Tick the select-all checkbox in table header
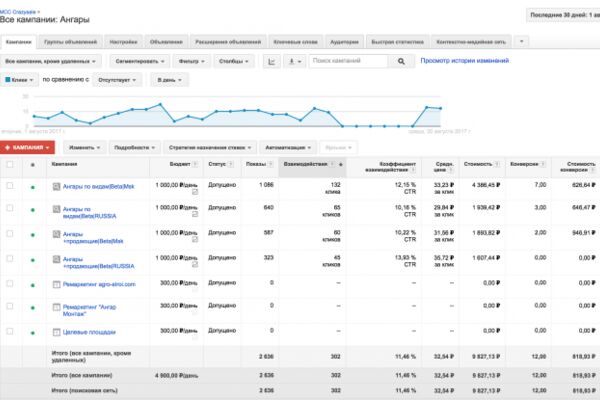600x400 pixels. coord(10,164)
